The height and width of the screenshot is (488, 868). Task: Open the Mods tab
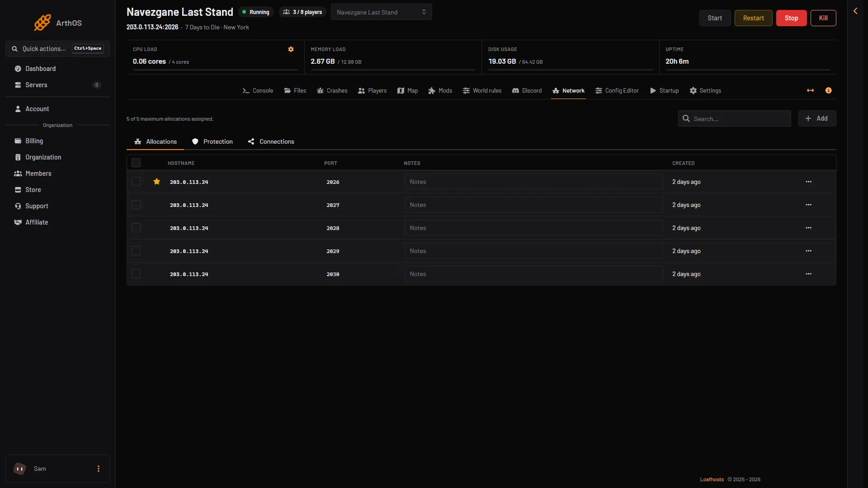pyautogui.click(x=440, y=91)
